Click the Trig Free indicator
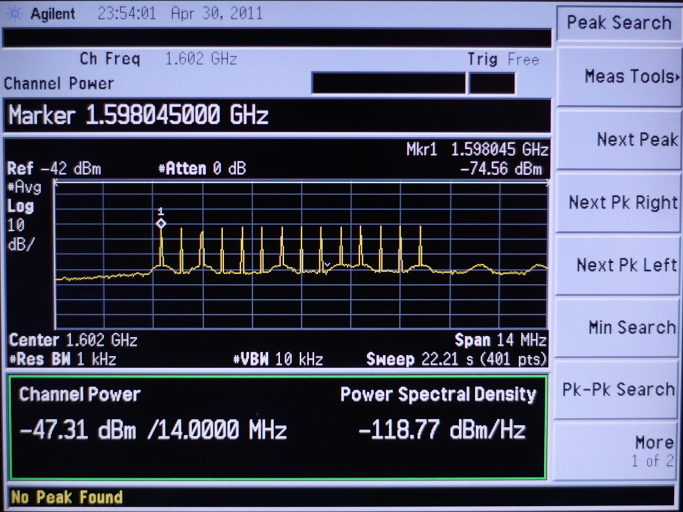 point(503,60)
